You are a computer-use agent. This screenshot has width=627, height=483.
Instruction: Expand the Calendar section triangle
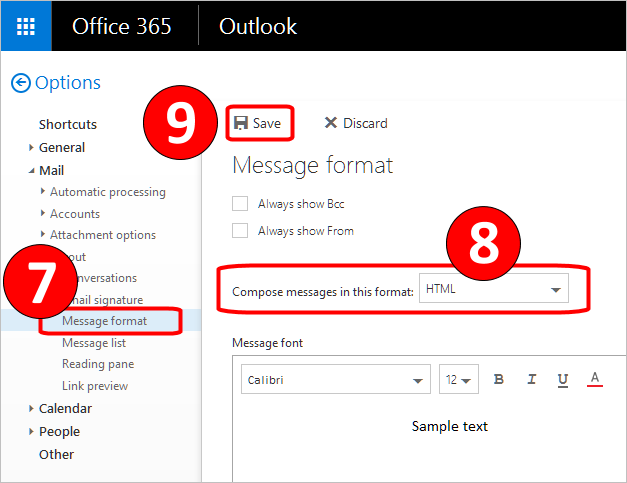(x=31, y=409)
